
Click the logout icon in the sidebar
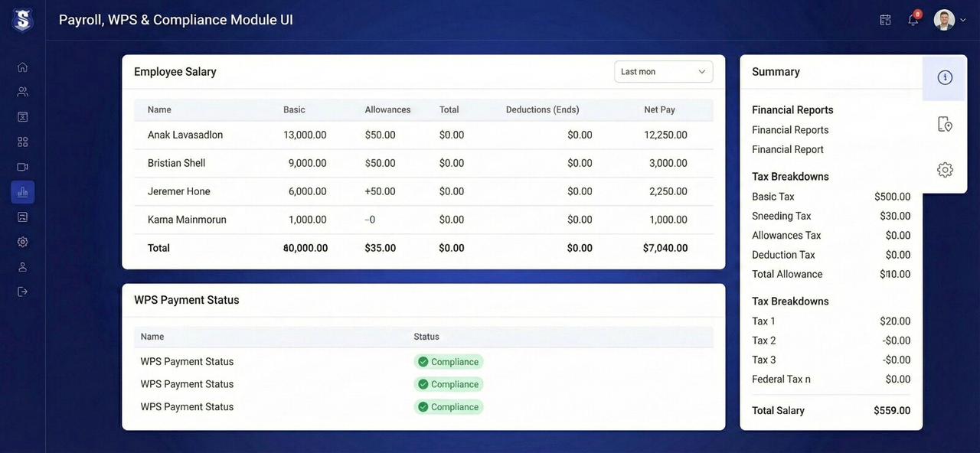pyautogui.click(x=22, y=292)
